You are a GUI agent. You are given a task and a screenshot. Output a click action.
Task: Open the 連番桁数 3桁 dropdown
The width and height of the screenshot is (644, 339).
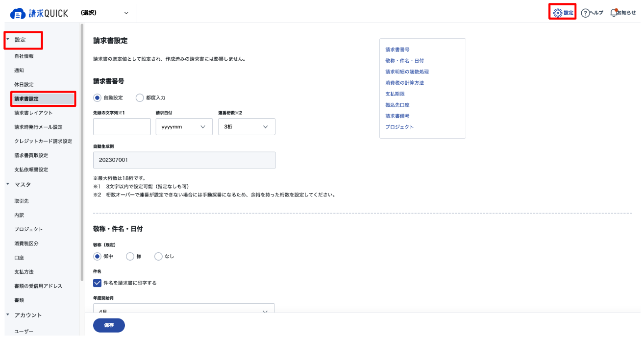click(247, 126)
